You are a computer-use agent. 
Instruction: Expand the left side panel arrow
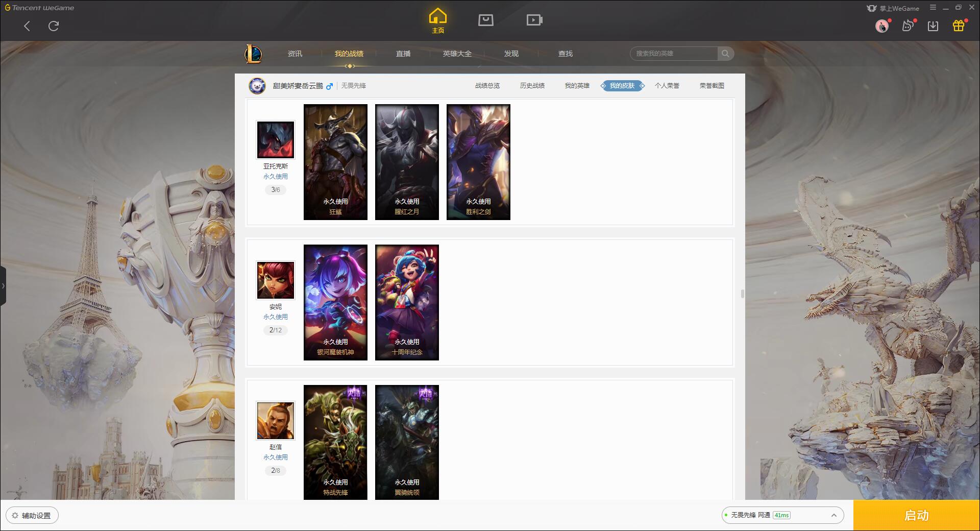[3, 286]
